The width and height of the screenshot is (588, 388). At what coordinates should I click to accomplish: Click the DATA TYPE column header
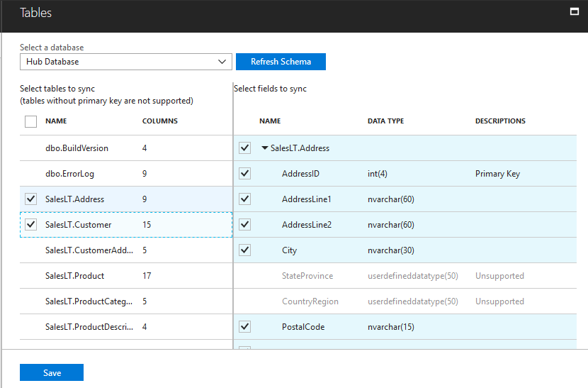385,121
